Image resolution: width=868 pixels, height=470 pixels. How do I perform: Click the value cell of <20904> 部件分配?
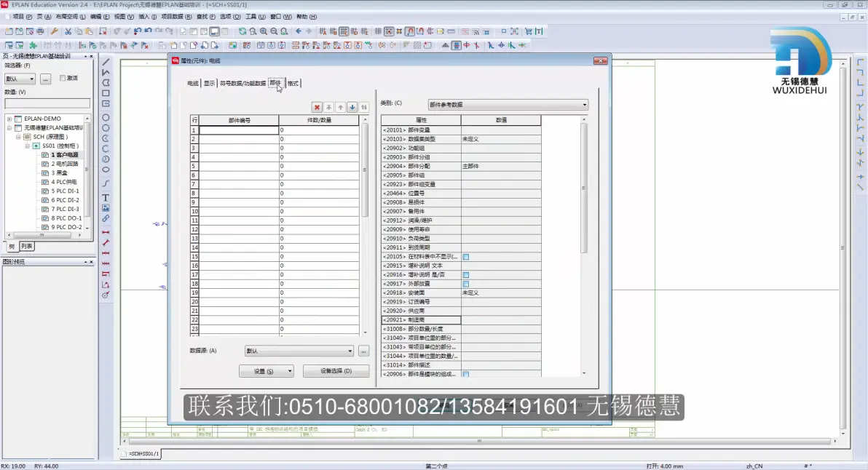pos(500,166)
